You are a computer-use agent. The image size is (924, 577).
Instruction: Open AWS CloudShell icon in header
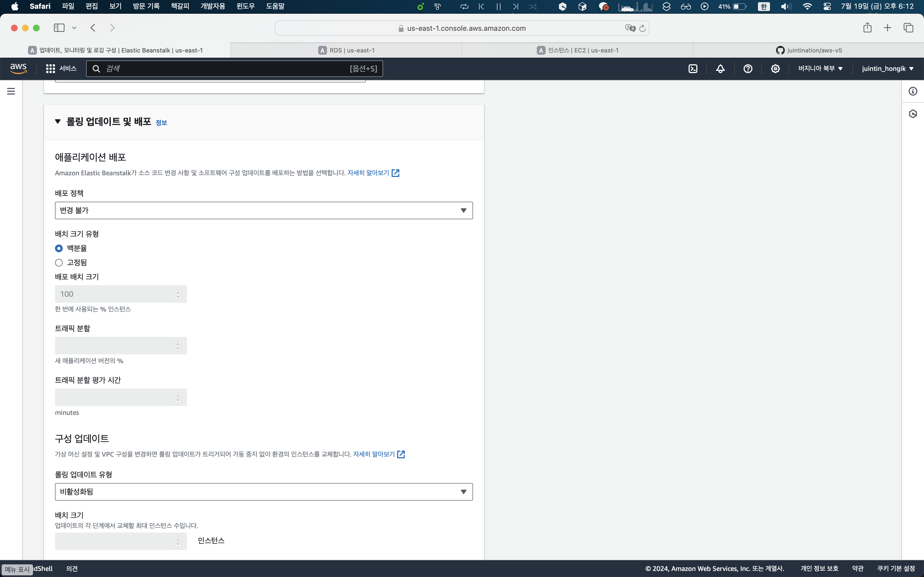[693, 69]
